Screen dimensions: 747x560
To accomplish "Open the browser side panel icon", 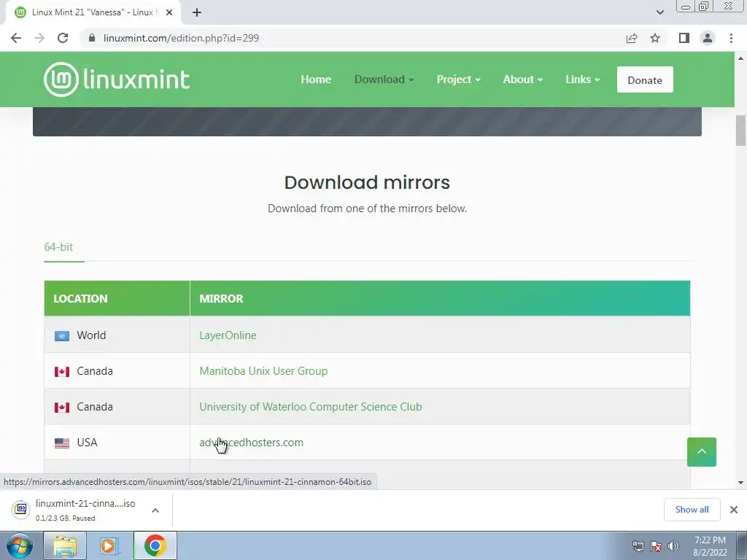I will coord(684,38).
